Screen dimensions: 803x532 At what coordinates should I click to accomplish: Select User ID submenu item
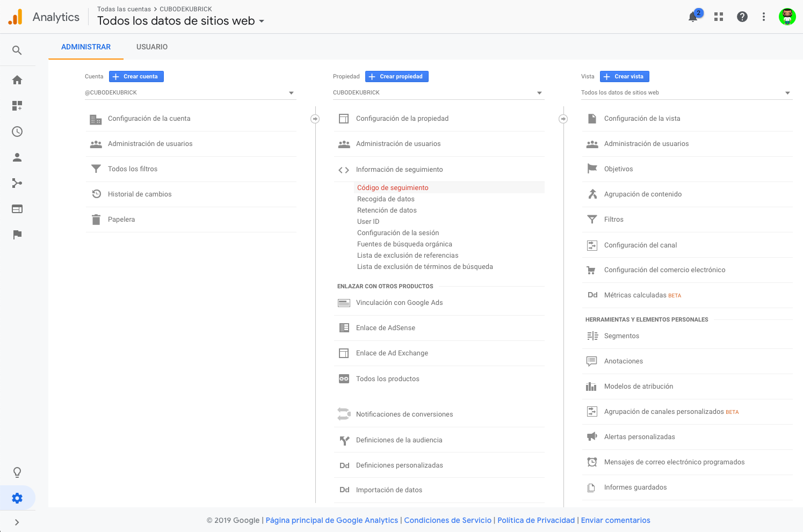pyautogui.click(x=368, y=222)
